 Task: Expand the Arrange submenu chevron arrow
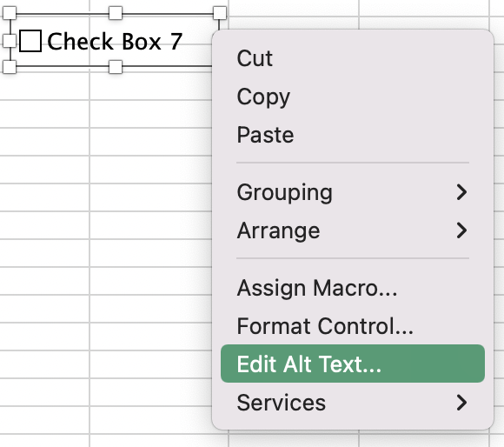pos(461,230)
